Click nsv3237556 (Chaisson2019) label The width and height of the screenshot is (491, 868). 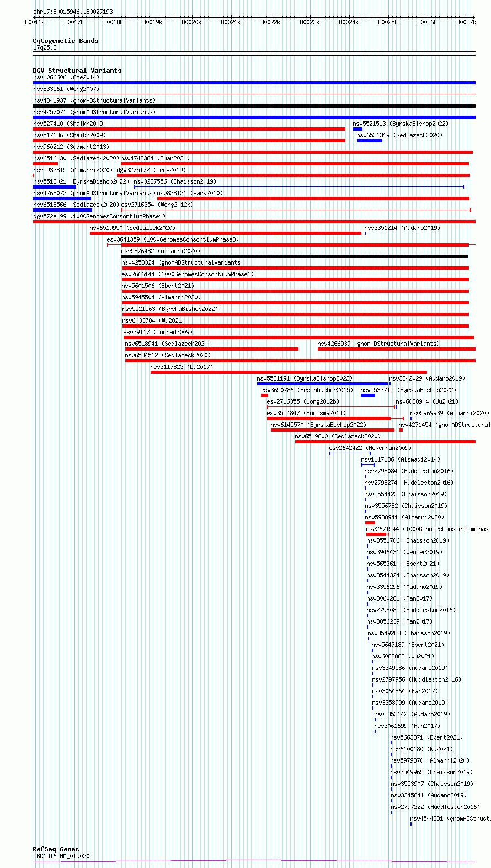pyautogui.click(x=175, y=181)
